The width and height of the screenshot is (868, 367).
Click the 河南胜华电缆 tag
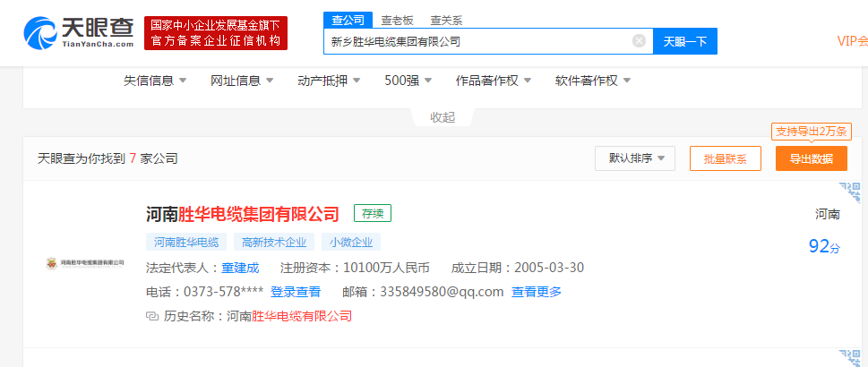click(x=186, y=242)
